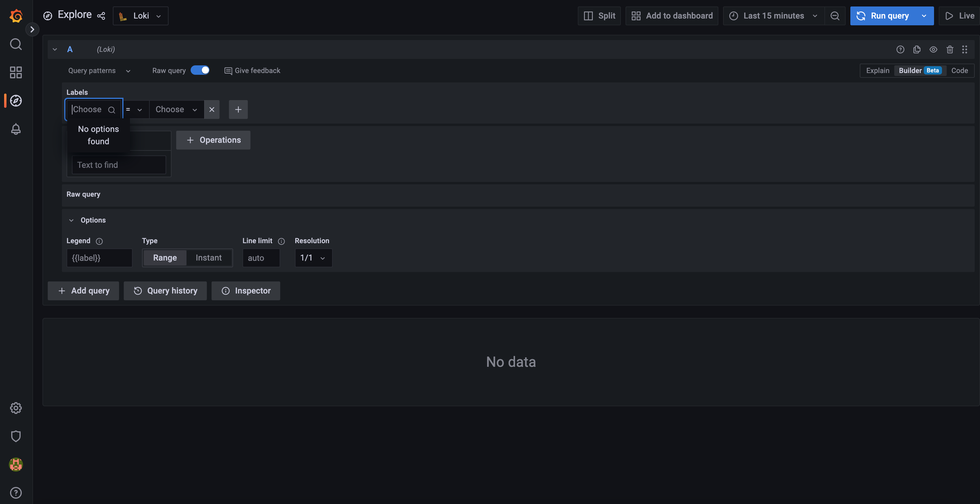Open the Explore compass icon in the sidebar
The height and width of the screenshot is (504, 980).
[16, 101]
